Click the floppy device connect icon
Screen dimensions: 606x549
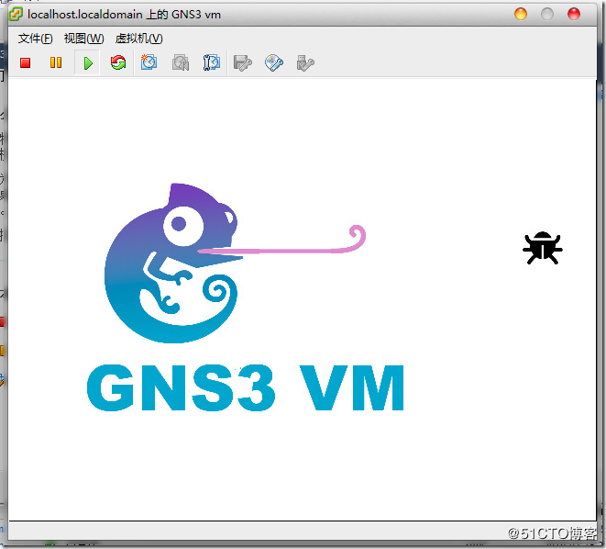(242, 63)
